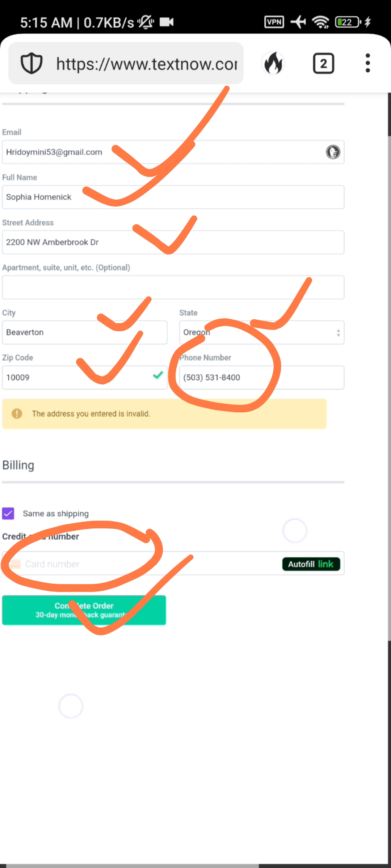Edit the City field containing Beaverton
Image resolution: width=391 pixels, height=868 pixels.
[x=84, y=332]
